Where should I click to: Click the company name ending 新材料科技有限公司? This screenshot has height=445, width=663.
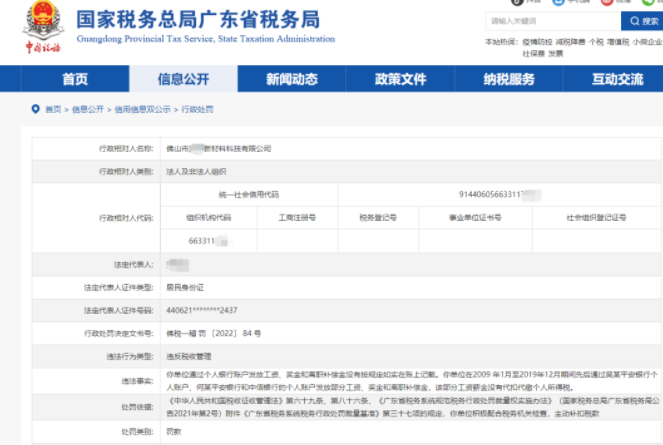219,148
